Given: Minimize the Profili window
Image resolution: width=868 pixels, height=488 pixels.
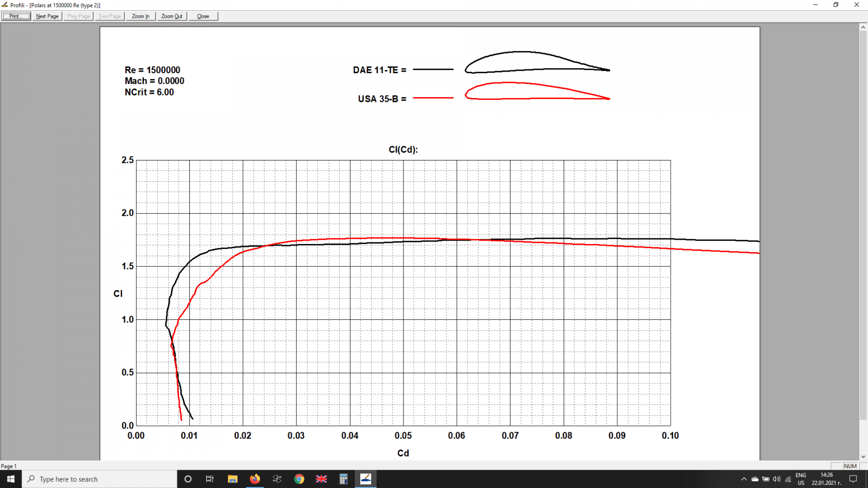Looking at the screenshot, I should pyautogui.click(x=815, y=5).
